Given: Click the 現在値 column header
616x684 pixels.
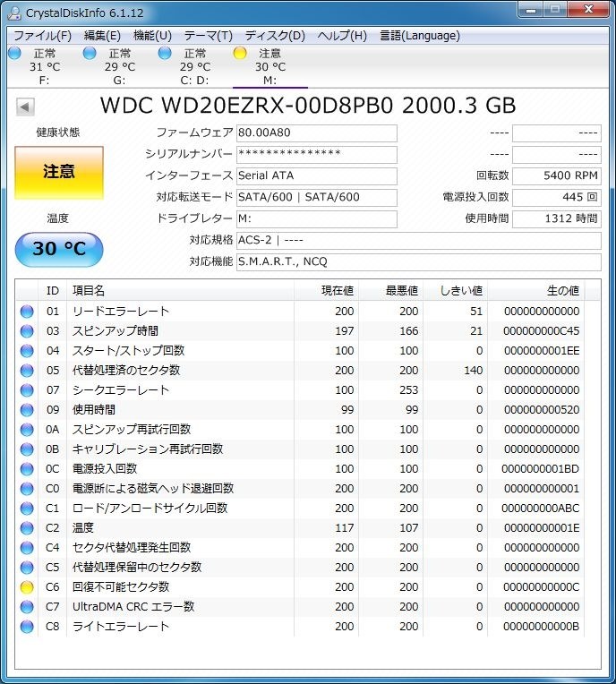Looking at the screenshot, I should (326, 291).
